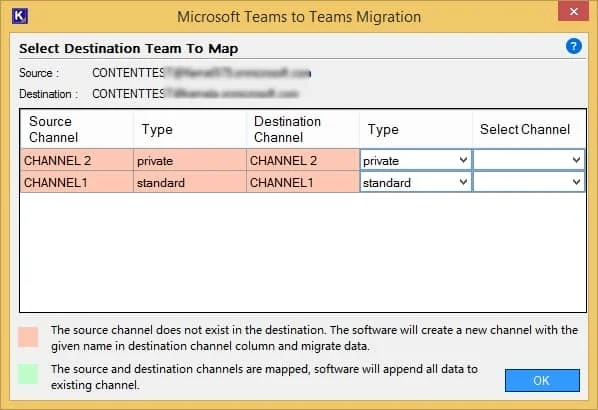Close the Teams Migration dialog
Viewport: 598px width, 410px height.
pyautogui.click(x=573, y=12)
